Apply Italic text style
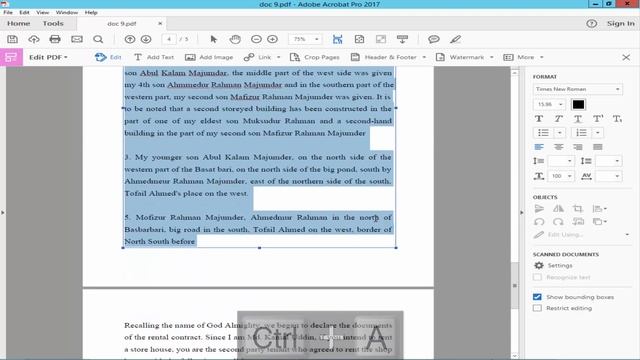This screenshot has height=360, width=640. [x=558, y=119]
